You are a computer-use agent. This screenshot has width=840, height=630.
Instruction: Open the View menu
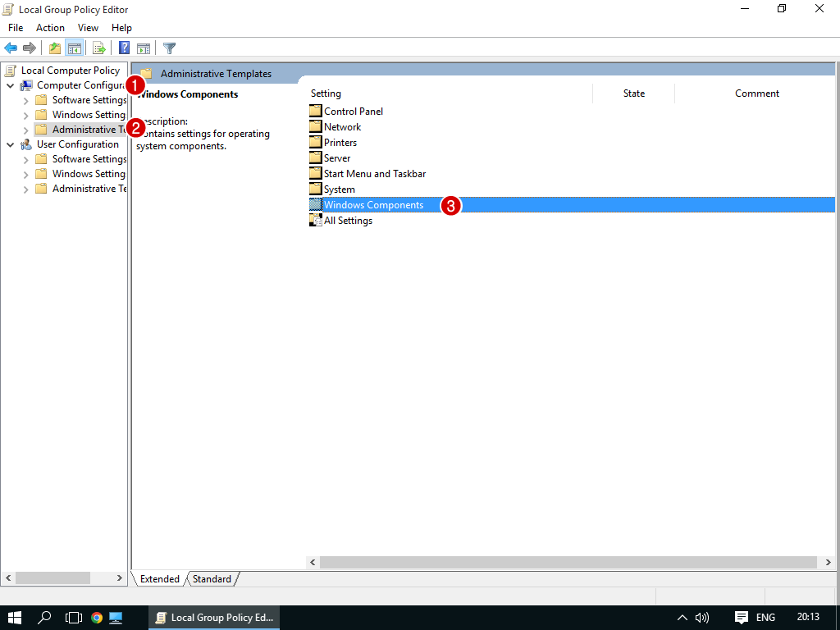[x=88, y=28]
